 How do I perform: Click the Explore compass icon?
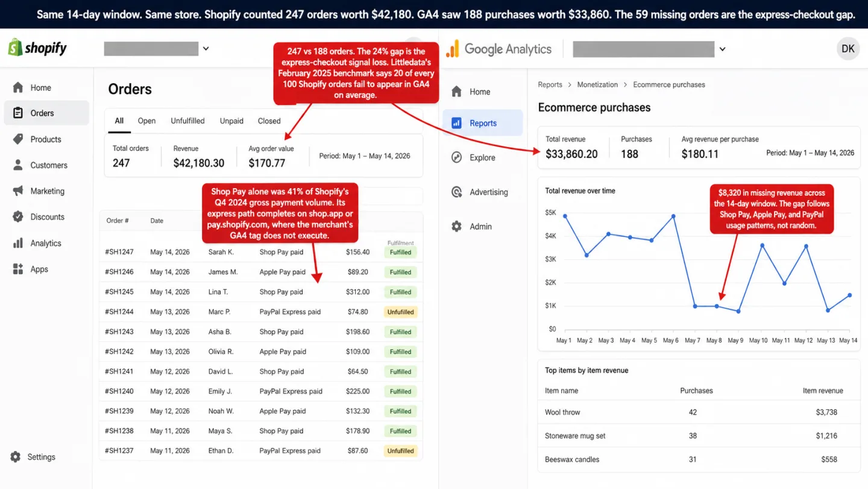tap(457, 157)
